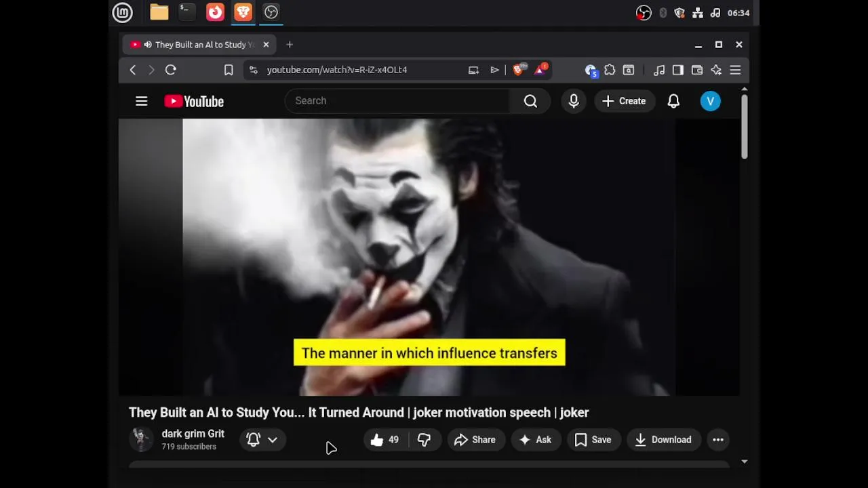
Task: Click the scrollbar up arrow
Action: click(744, 89)
